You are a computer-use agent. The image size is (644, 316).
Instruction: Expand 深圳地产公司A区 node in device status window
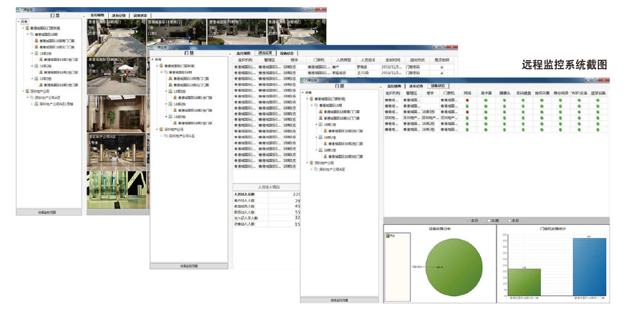(312, 170)
